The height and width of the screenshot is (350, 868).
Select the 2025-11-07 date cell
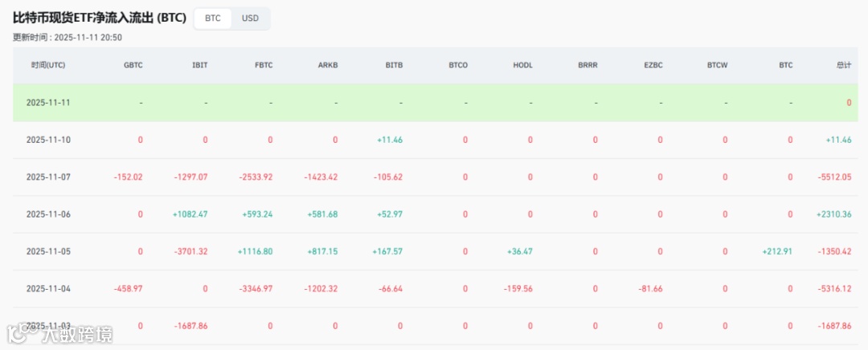(48, 177)
